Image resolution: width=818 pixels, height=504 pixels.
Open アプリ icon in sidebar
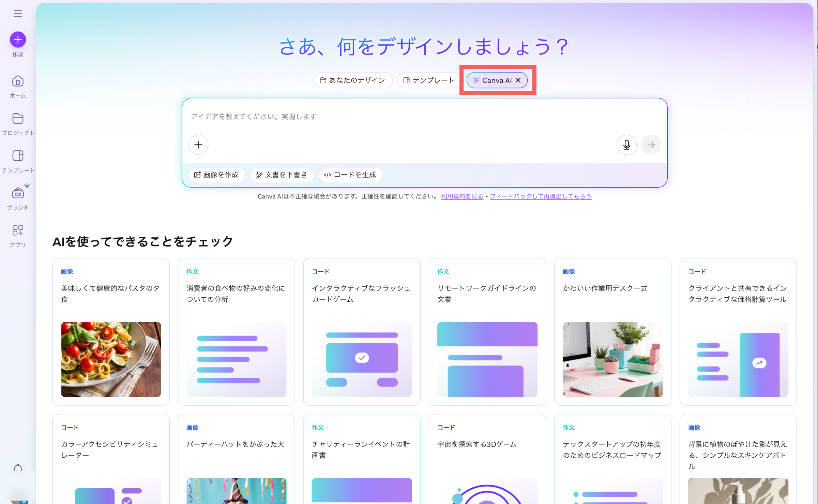pyautogui.click(x=18, y=231)
